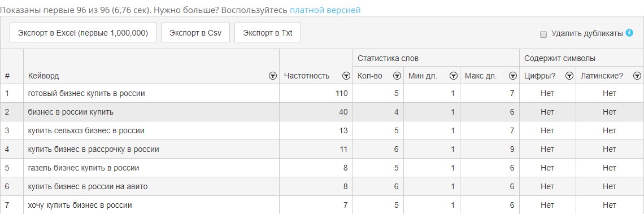Open Цифры? column filter icon
Screen dimensions: 644x214
click(569, 76)
